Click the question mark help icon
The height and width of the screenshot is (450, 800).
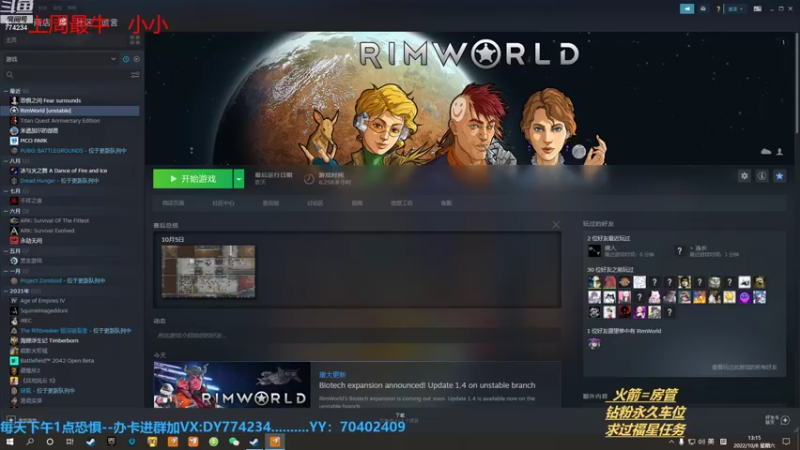pos(718,9)
